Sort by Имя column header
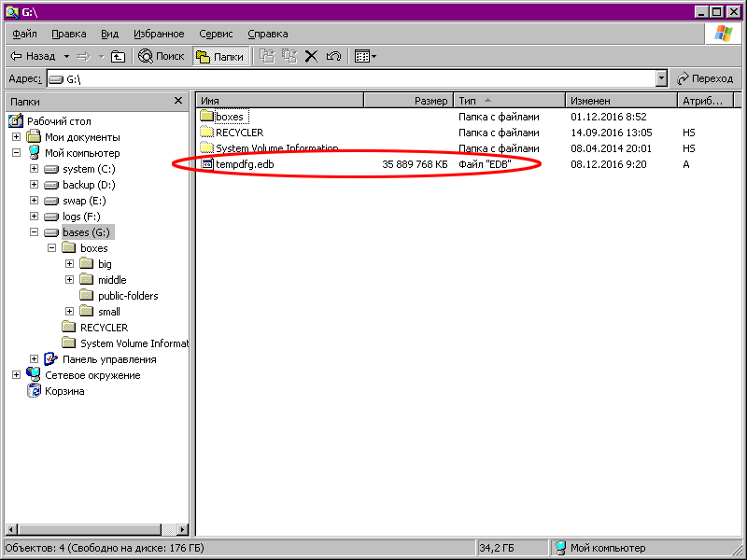The image size is (747, 560). coord(280,101)
